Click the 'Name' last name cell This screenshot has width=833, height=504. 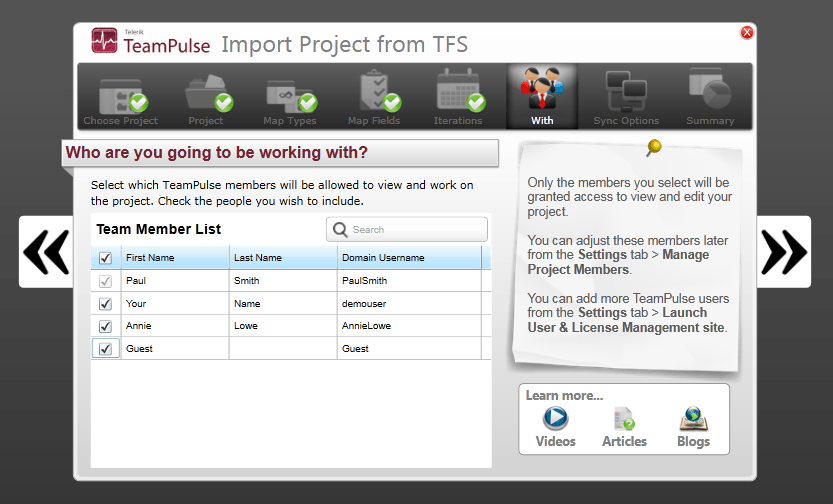[x=283, y=303]
